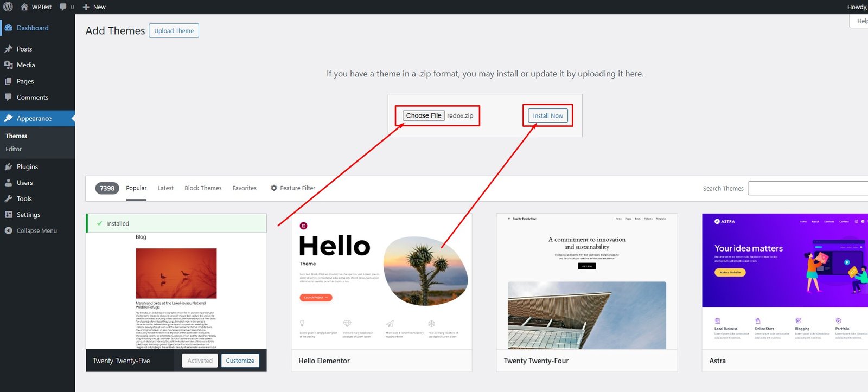The image size is (868, 392).
Task: Click the Install Now button
Action: tap(548, 115)
